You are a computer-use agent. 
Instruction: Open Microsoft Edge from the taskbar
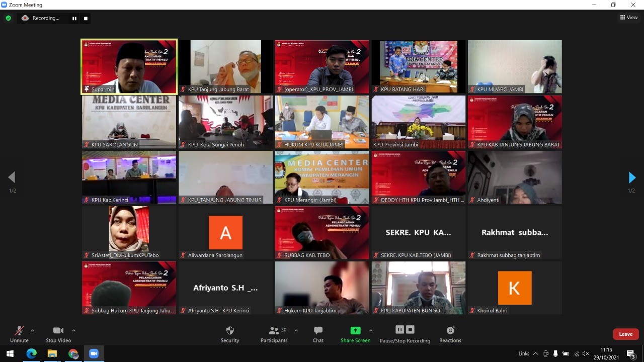click(x=31, y=354)
